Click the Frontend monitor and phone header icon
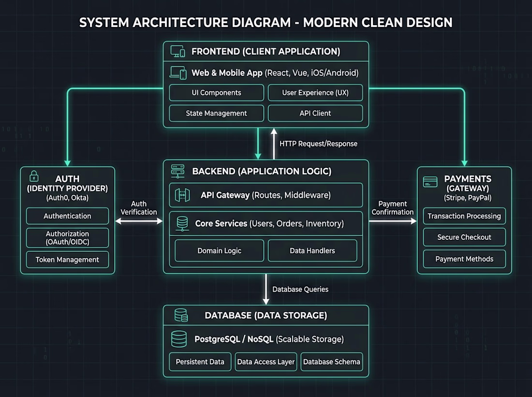The image size is (532, 397). coord(178,51)
